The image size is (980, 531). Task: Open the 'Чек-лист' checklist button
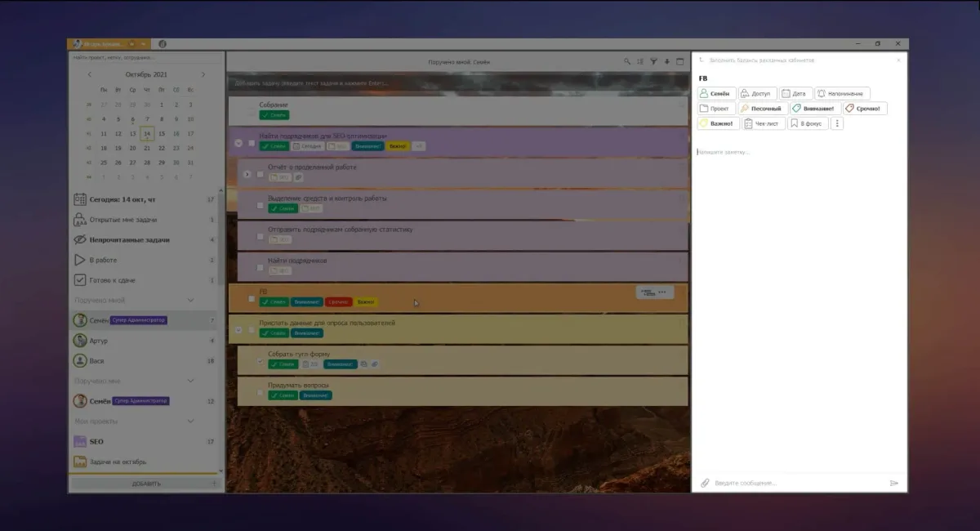click(764, 123)
